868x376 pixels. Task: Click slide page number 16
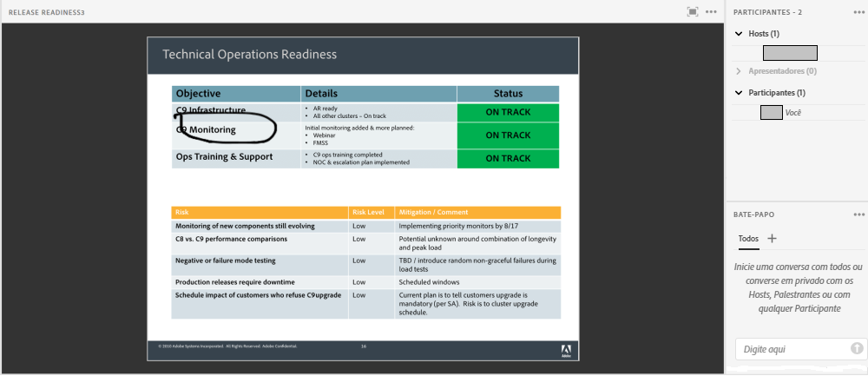tap(364, 346)
